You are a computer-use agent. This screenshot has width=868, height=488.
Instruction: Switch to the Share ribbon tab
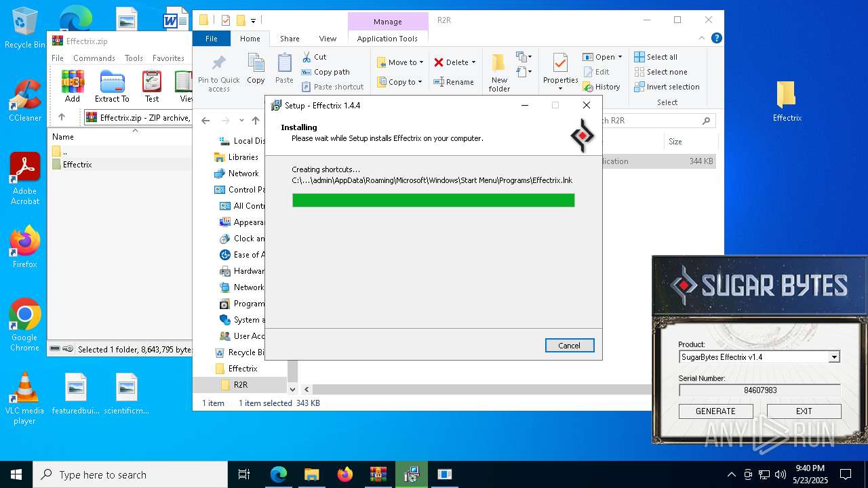pyautogui.click(x=290, y=39)
